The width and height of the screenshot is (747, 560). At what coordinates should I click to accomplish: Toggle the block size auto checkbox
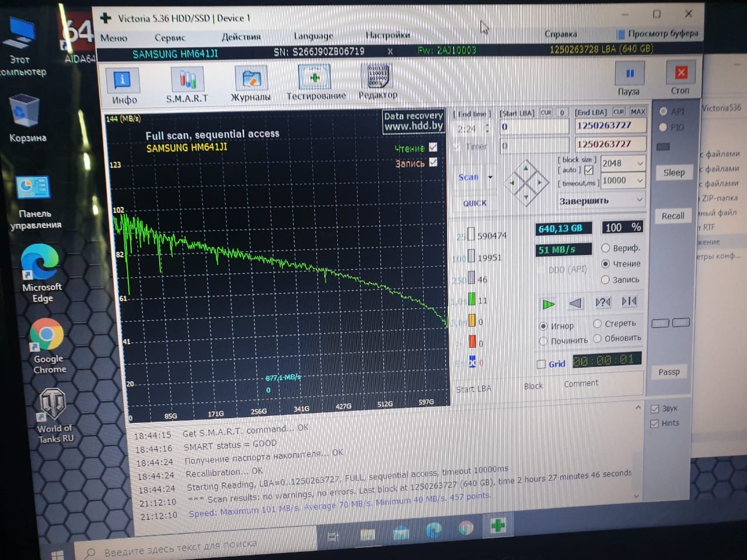point(588,170)
